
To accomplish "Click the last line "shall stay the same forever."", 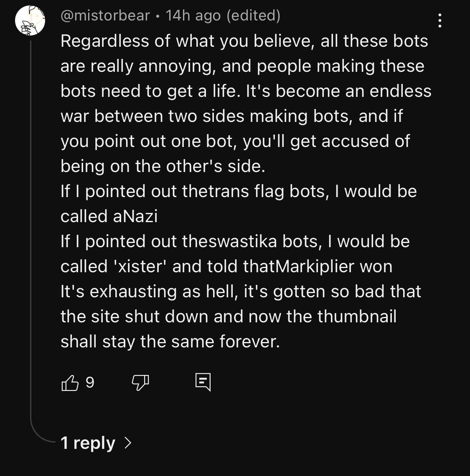I will point(170,342).
